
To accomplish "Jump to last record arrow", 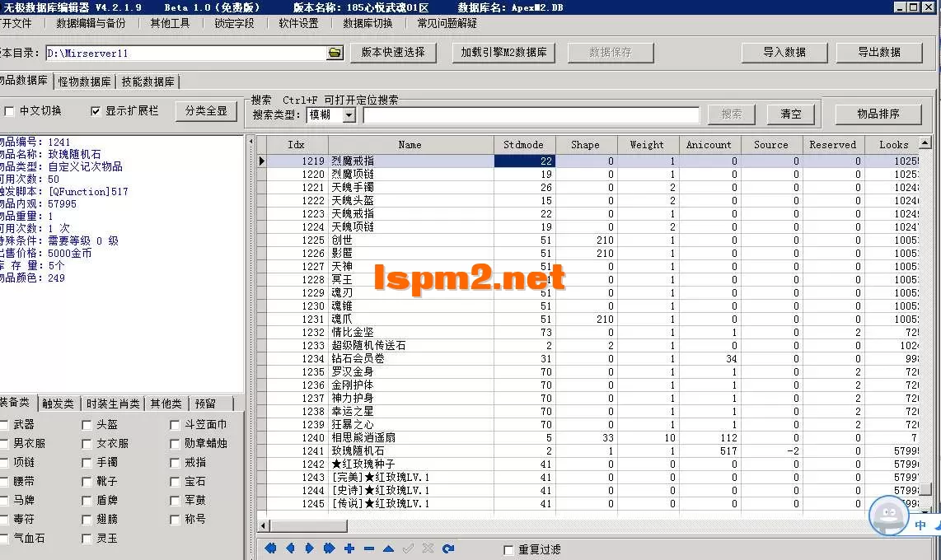I will pyautogui.click(x=329, y=548).
